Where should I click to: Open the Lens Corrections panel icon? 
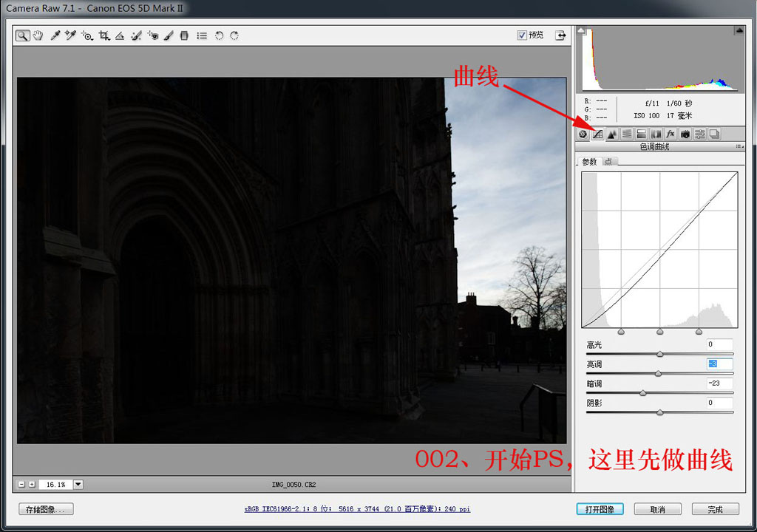tap(656, 134)
